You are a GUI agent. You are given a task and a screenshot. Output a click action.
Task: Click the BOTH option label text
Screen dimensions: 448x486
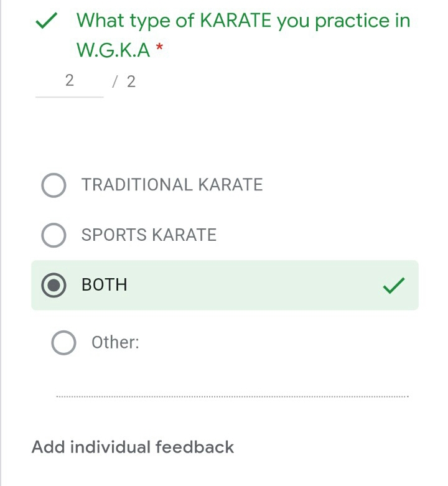(105, 285)
